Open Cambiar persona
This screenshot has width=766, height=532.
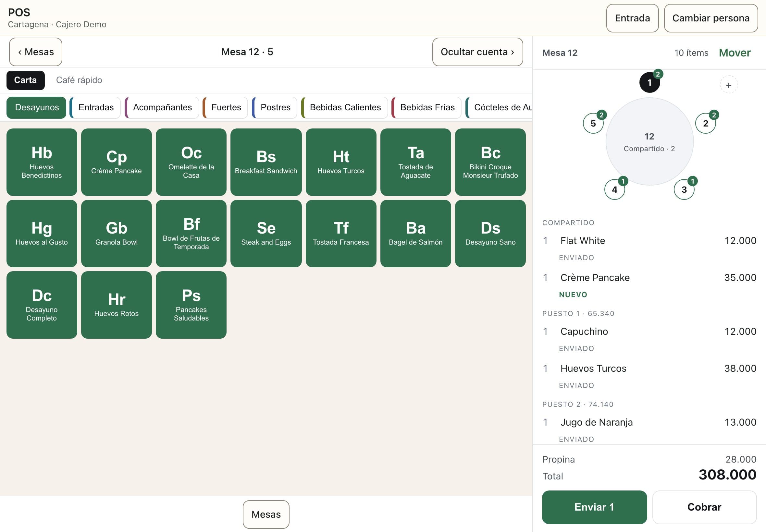pos(710,18)
